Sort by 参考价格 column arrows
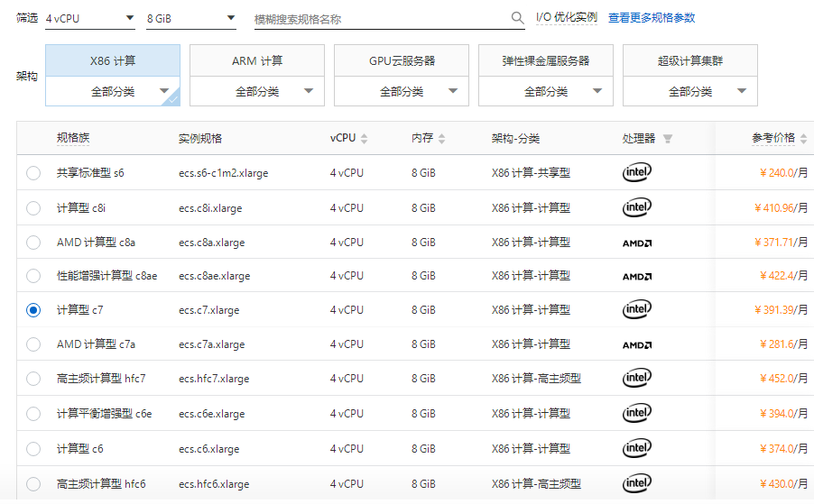The image size is (814, 504). coord(803,139)
